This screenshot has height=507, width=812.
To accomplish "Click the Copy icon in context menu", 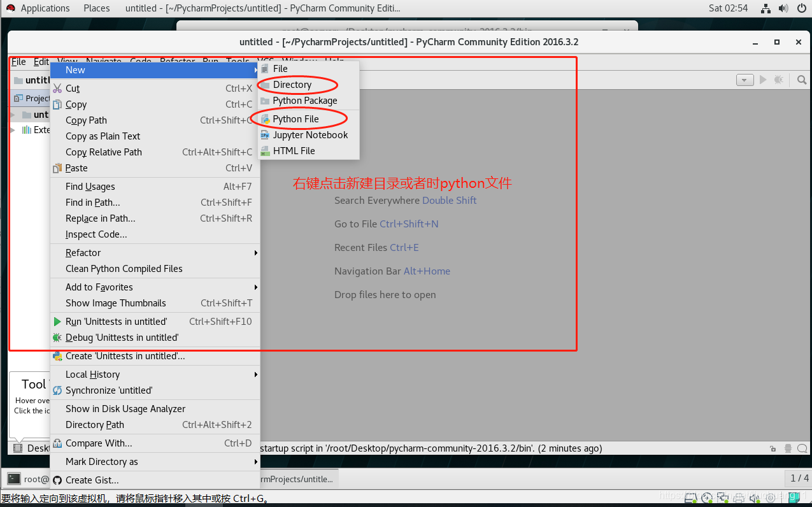I will 57,104.
